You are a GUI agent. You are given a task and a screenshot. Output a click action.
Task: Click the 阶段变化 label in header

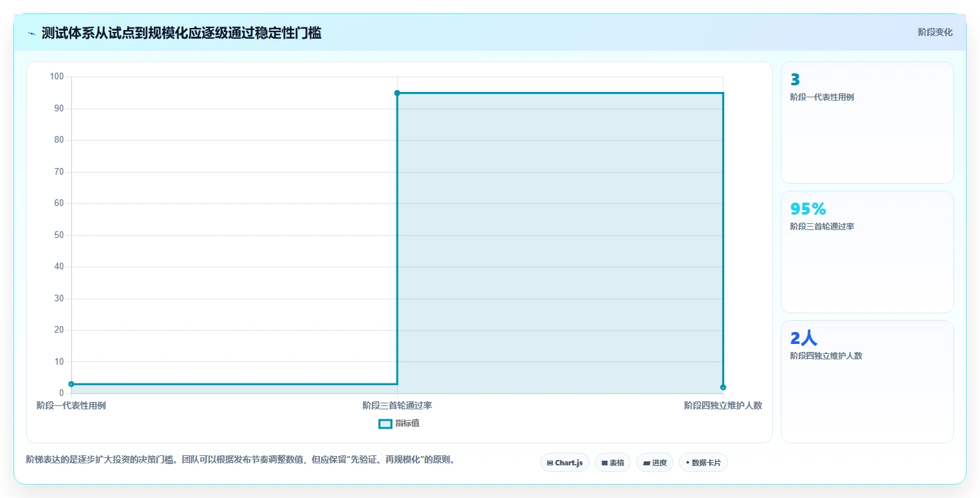(935, 32)
